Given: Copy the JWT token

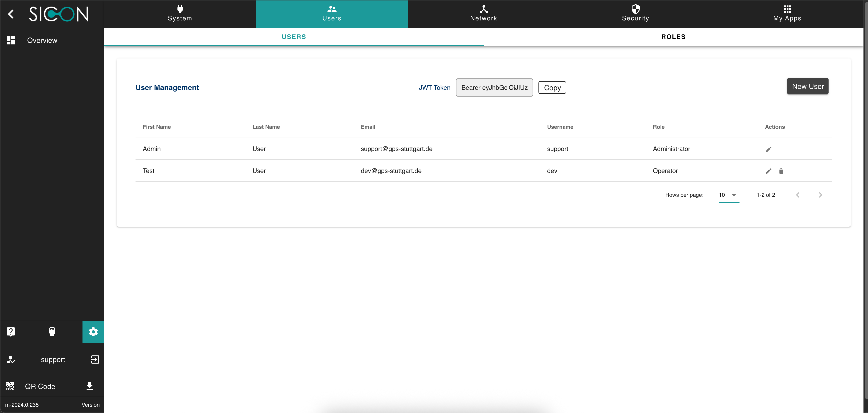Looking at the screenshot, I should click(552, 87).
